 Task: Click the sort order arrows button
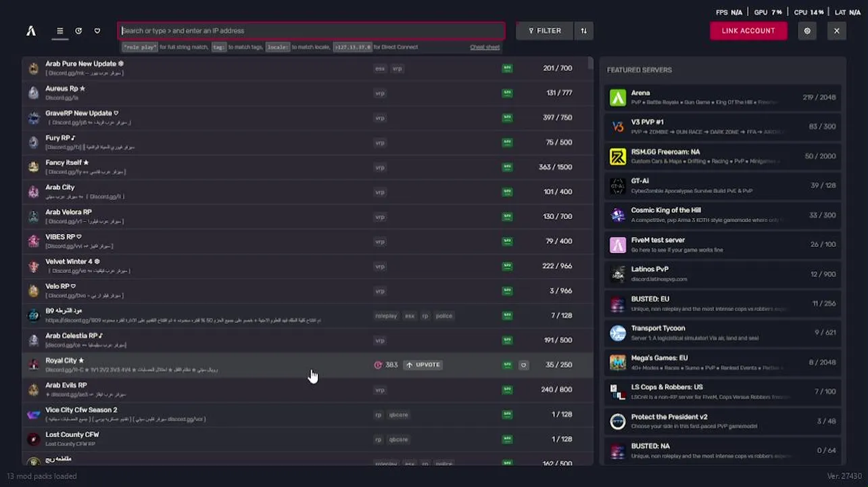(583, 31)
